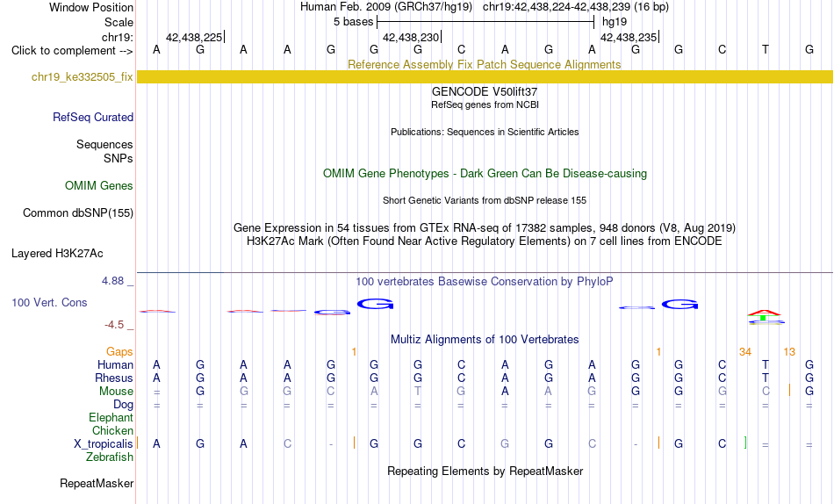Screen dimensions: 834x504
Task: Click the first C base in reference sequence
Action: (x=461, y=49)
